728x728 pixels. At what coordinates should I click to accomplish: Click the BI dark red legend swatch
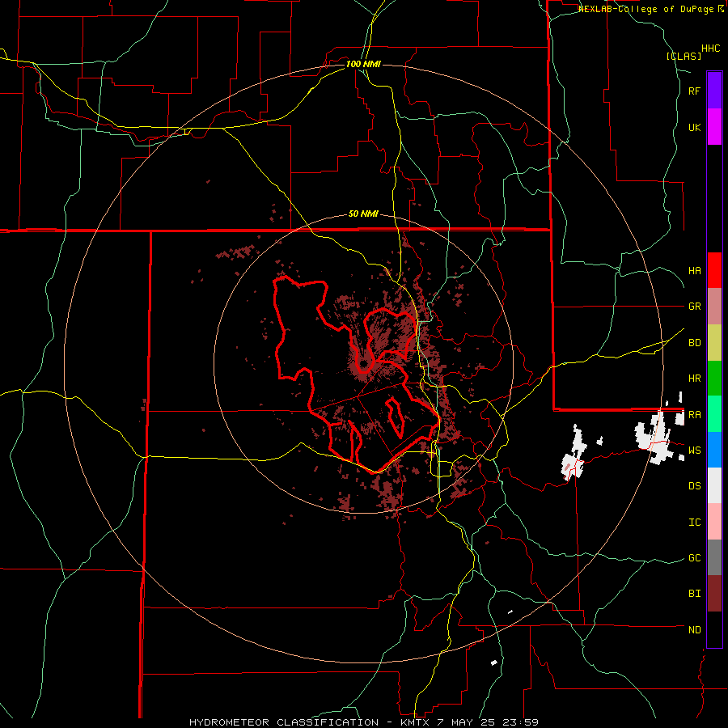(714, 594)
